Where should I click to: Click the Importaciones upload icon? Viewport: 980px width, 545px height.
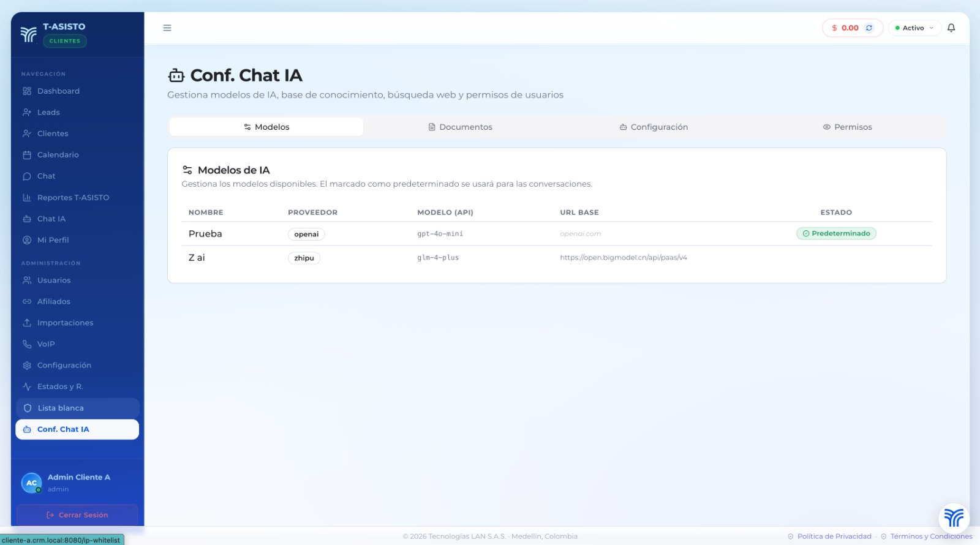tap(27, 323)
